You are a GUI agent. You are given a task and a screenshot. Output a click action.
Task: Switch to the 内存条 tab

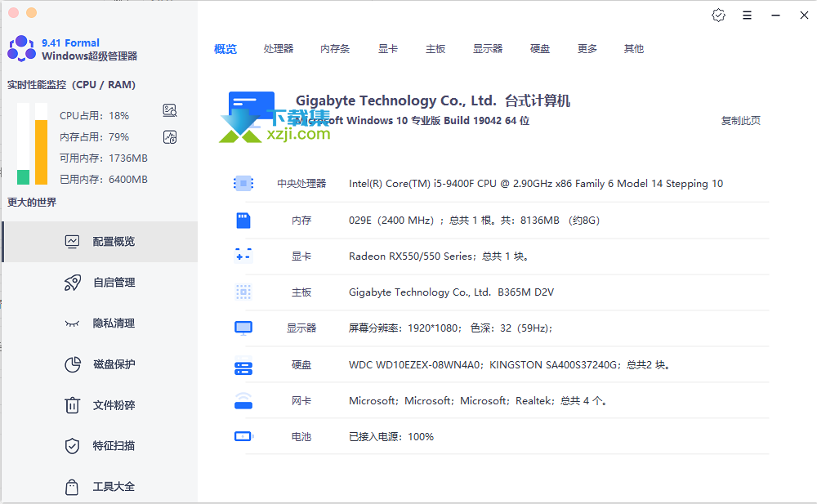[x=335, y=49]
